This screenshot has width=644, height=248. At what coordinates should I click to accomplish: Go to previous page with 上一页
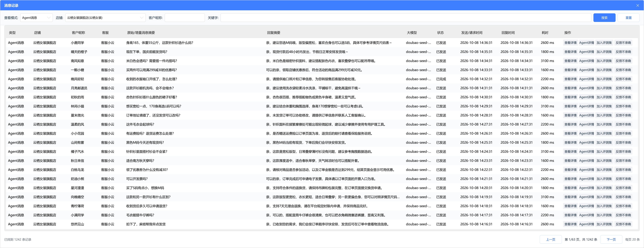pos(551,239)
